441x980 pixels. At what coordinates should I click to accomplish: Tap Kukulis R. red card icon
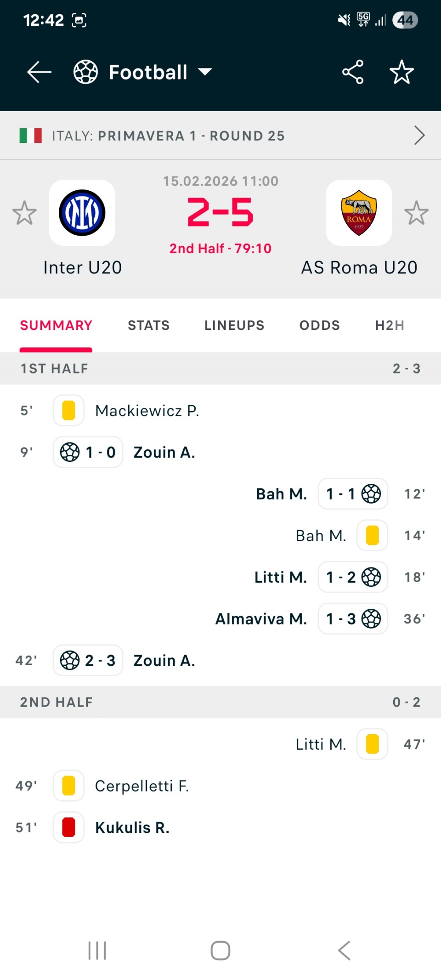(68, 827)
